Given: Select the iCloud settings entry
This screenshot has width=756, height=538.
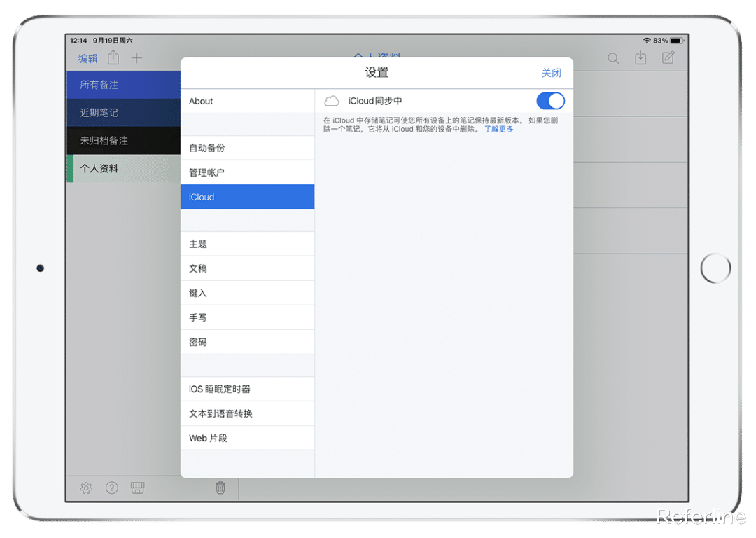Looking at the screenshot, I should coord(247,197).
